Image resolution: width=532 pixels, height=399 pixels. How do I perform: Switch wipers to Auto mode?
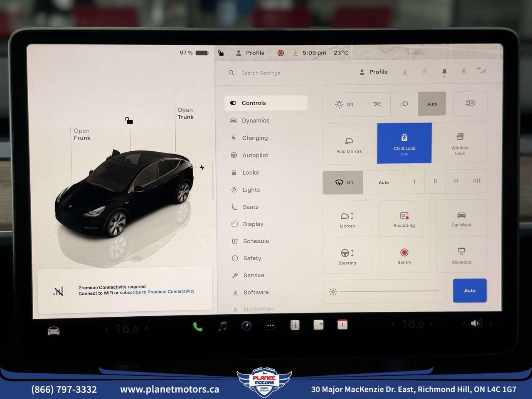[x=383, y=182]
